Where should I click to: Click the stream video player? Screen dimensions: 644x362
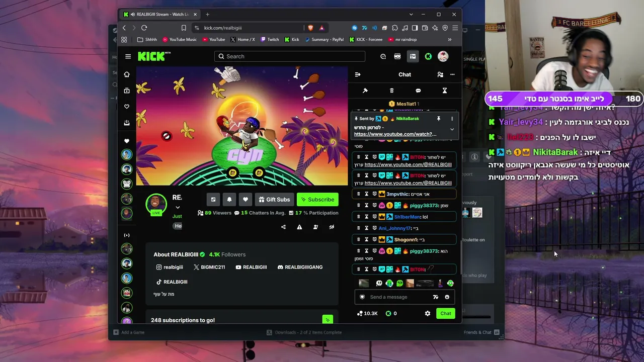(242, 126)
